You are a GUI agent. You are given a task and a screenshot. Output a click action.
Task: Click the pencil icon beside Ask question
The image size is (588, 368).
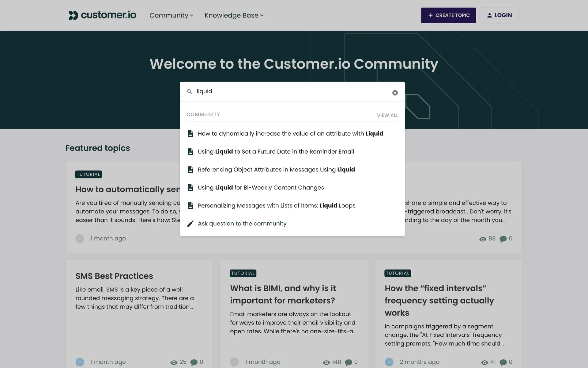click(x=190, y=224)
